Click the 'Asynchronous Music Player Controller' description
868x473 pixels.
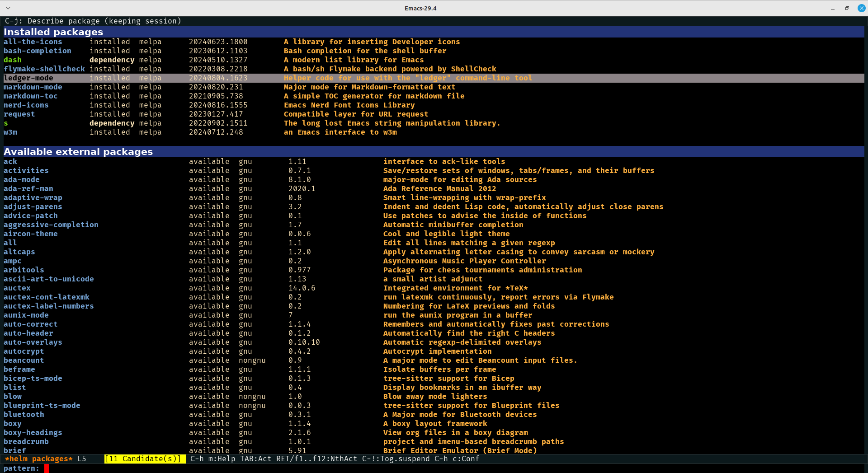pos(464,261)
